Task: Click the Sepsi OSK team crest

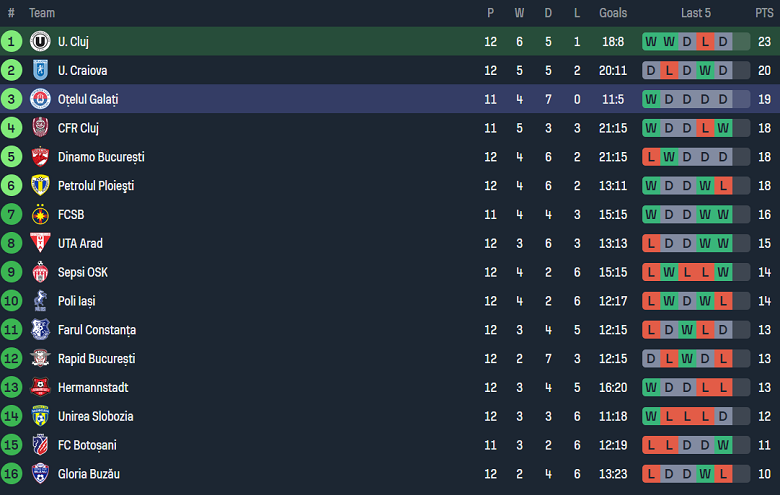Action: coord(40,272)
